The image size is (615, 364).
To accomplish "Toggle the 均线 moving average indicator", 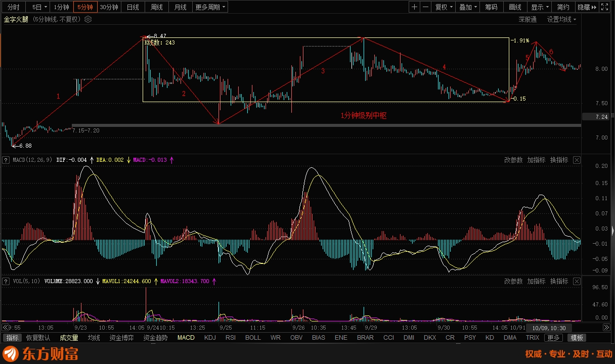I will [x=94, y=338].
